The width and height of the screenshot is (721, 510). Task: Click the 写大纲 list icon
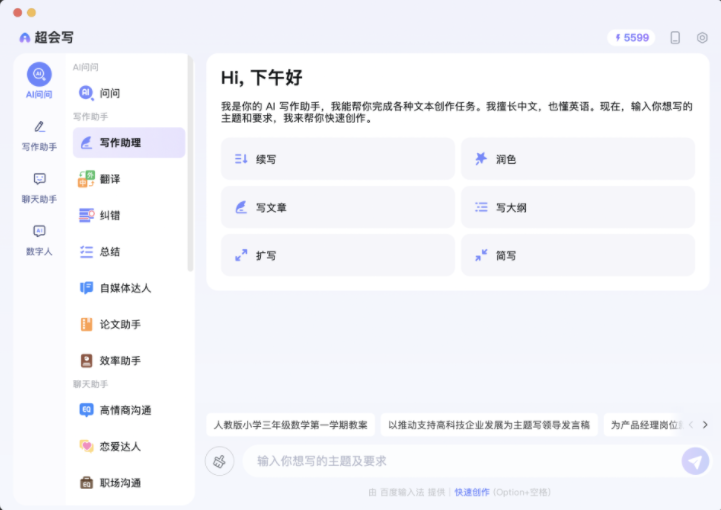[x=481, y=207]
